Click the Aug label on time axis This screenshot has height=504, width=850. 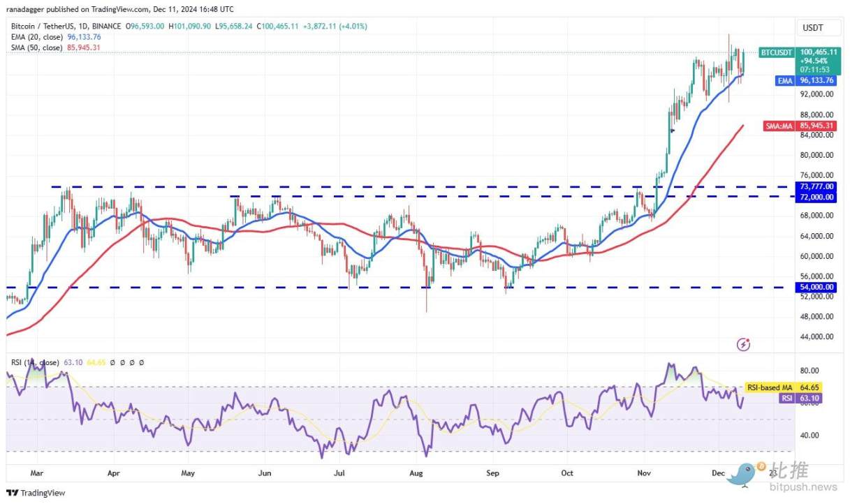tap(416, 473)
